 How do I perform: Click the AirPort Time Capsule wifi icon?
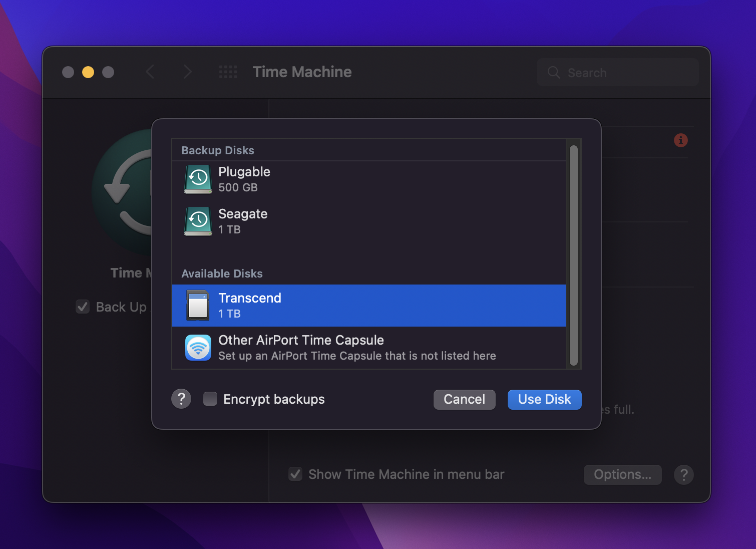tap(198, 347)
